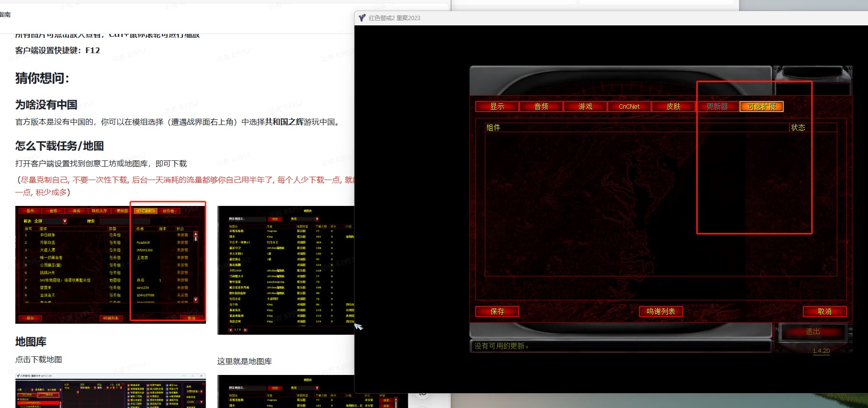The width and height of the screenshot is (868, 408).
Task: Open the CnCNet tab
Action: coord(629,106)
